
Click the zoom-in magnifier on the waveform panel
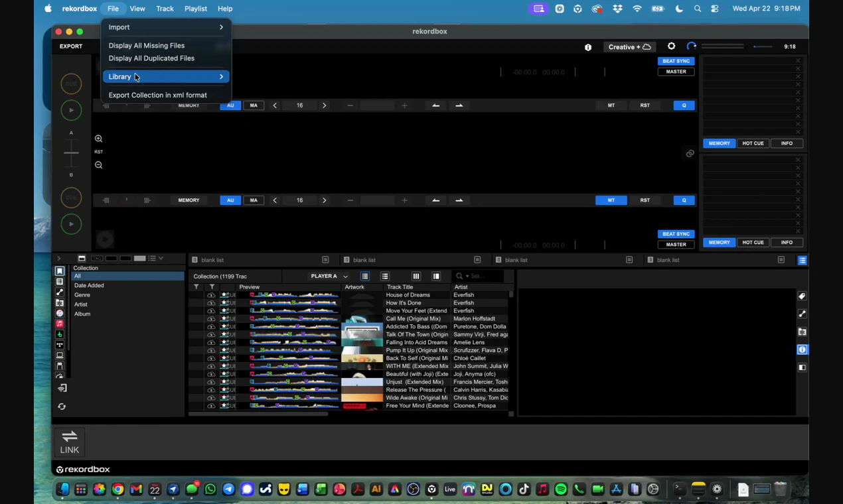tap(98, 138)
